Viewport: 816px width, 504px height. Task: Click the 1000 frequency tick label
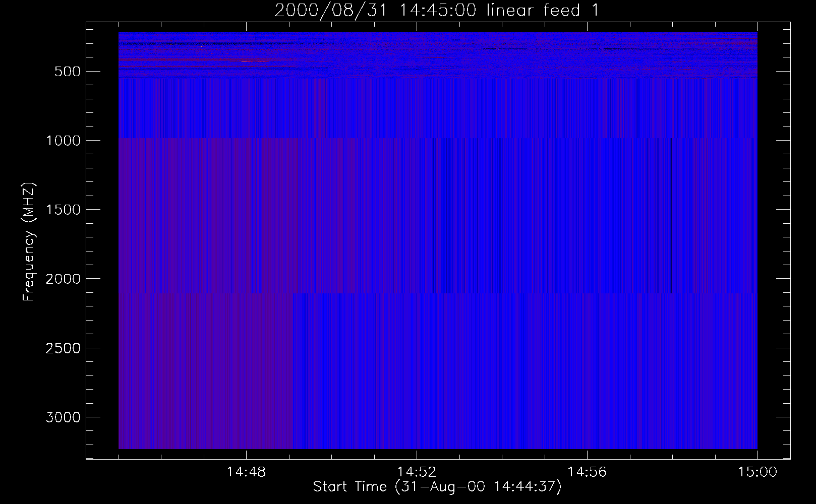pos(63,141)
